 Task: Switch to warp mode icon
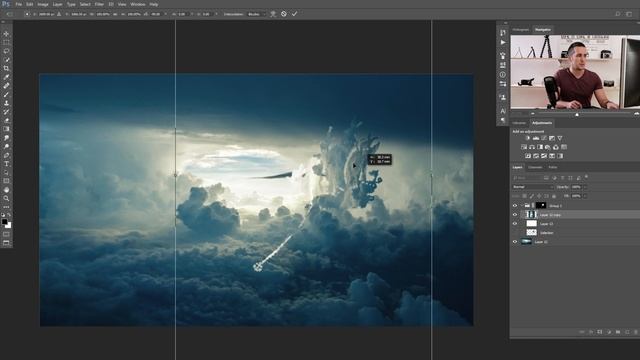[273, 14]
